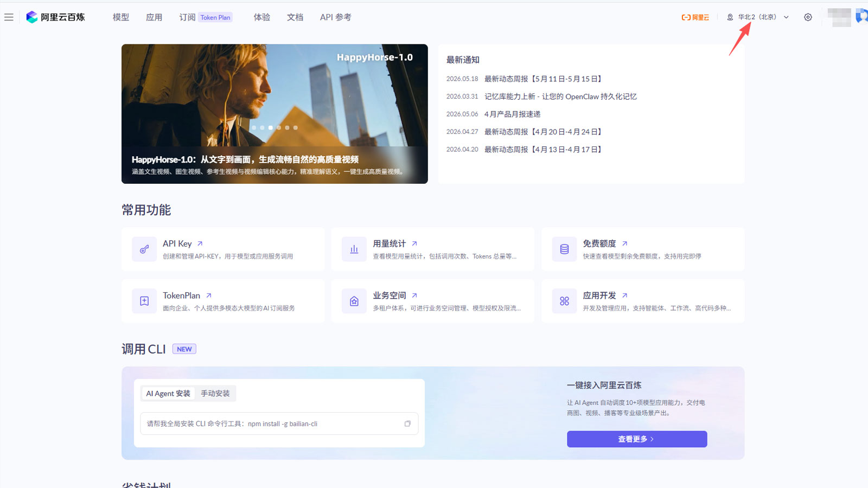Click the 查看更多 button
This screenshot has height=488, width=868.
pyautogui.click(x=637, y=439)
